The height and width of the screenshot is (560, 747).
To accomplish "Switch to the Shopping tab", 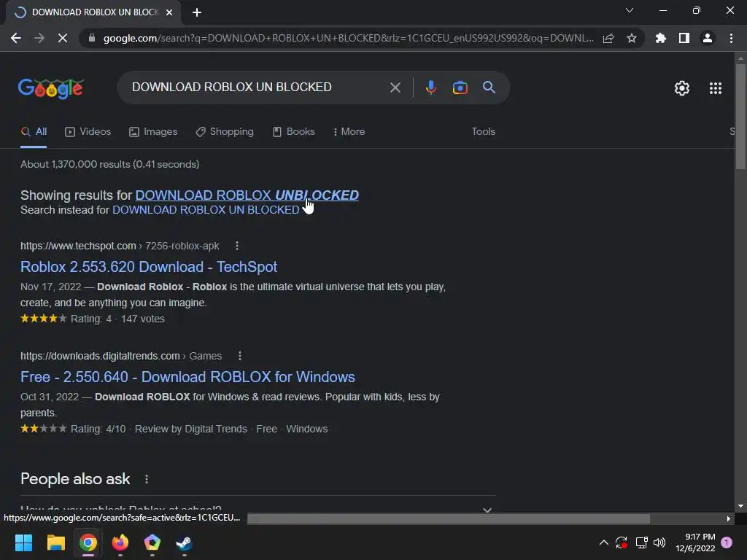I will [x=225, y=131].
